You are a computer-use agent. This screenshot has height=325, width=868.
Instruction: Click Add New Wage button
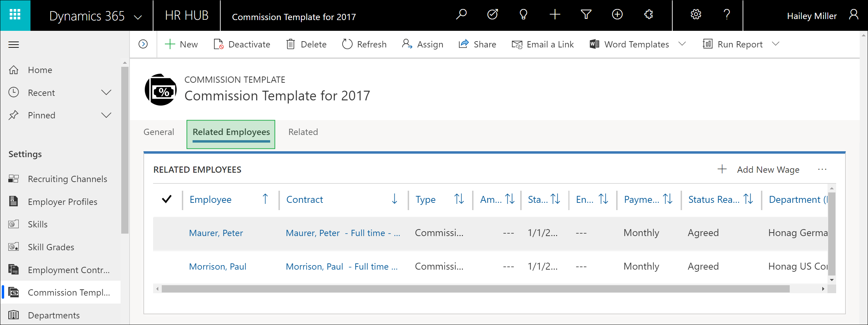tap(759, 170)
